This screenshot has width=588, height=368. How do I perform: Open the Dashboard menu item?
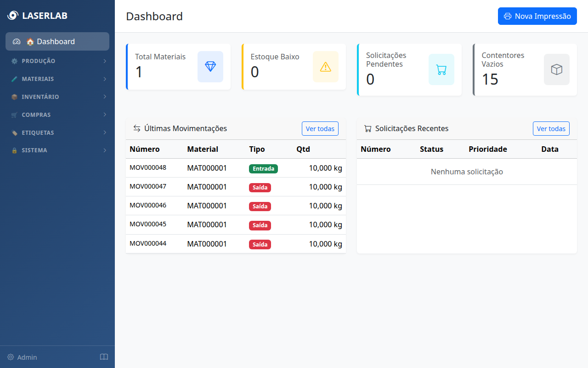57,41
